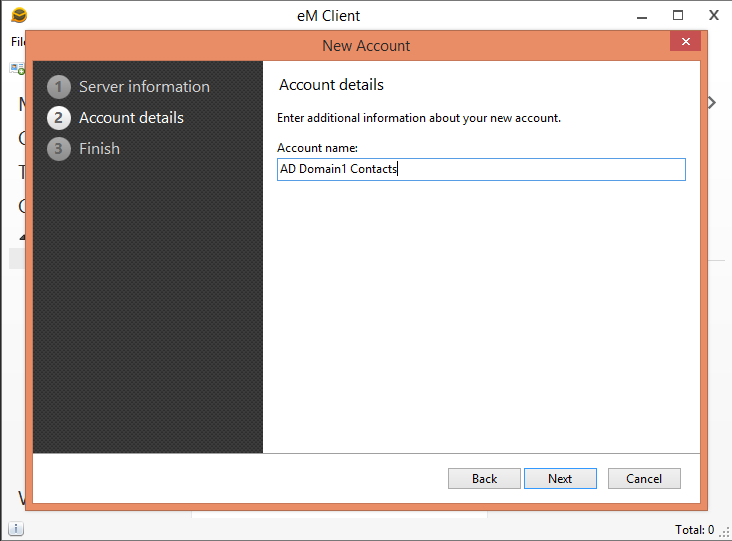This screenshot has height=541, width=732.
Task: Click the Account details heading
Action: click(x=331, y=85)
